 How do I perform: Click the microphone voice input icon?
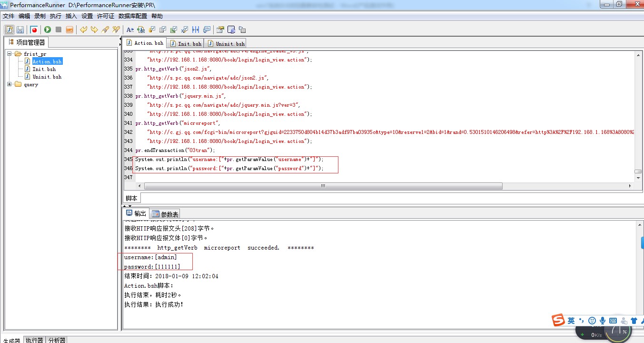point(603,321)
